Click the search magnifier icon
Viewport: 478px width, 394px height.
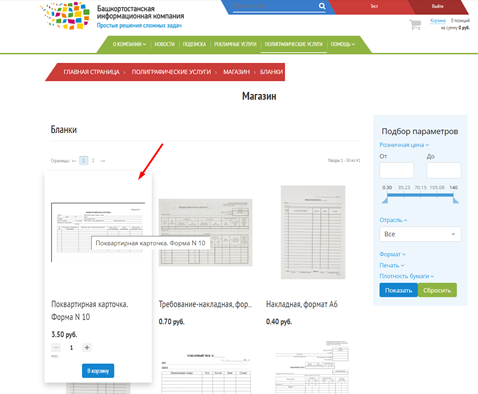(322, 6)
